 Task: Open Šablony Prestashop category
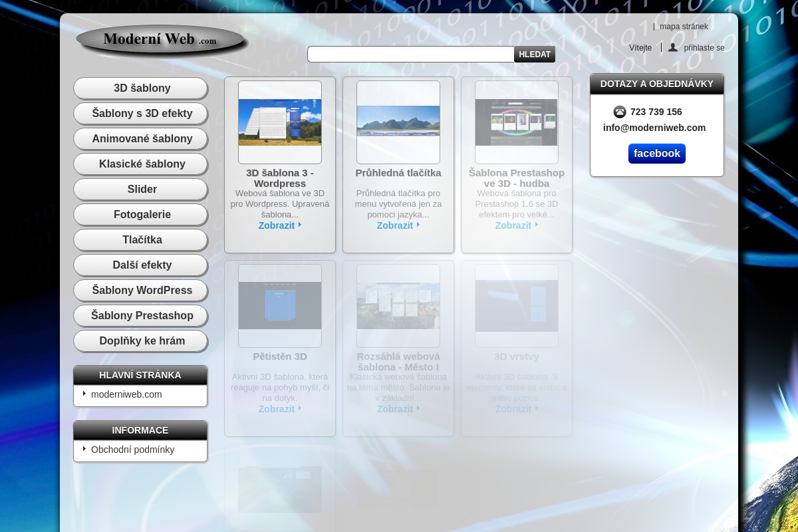(141, 316)
